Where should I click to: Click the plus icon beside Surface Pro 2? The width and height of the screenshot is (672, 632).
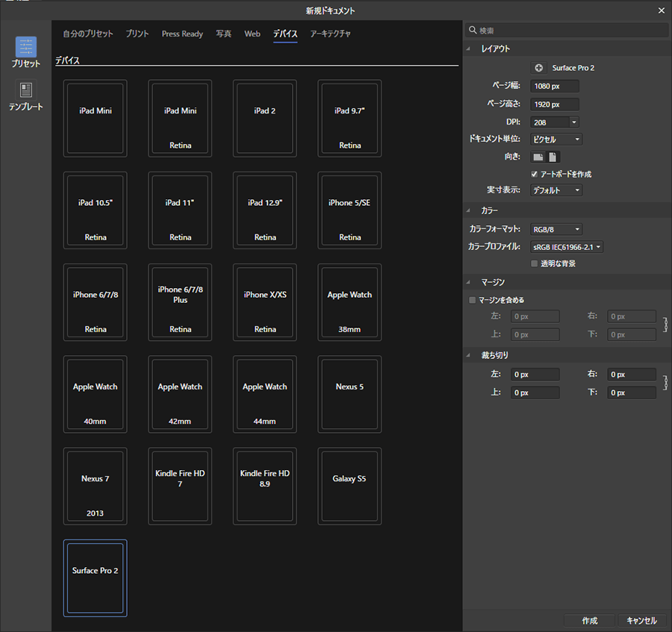click(539, 68)
